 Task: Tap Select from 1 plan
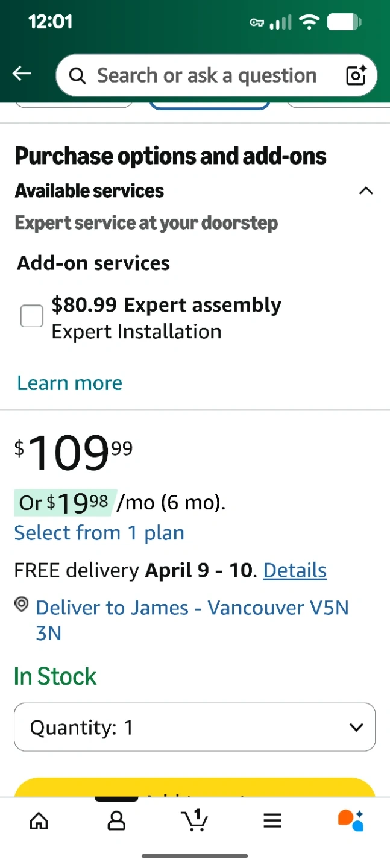coord(99,533)
